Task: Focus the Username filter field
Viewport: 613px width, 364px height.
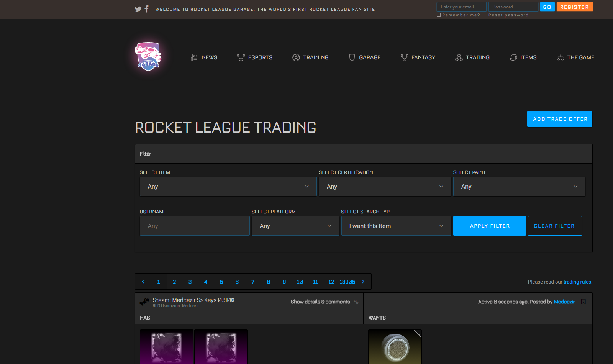Action: (195, 226)
